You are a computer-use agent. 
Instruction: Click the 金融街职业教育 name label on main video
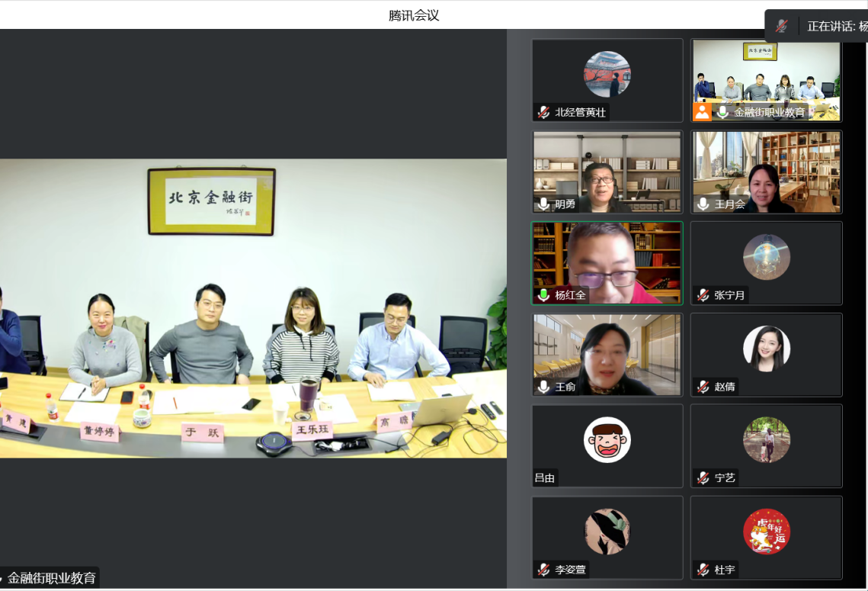click(x=52, y=578)
